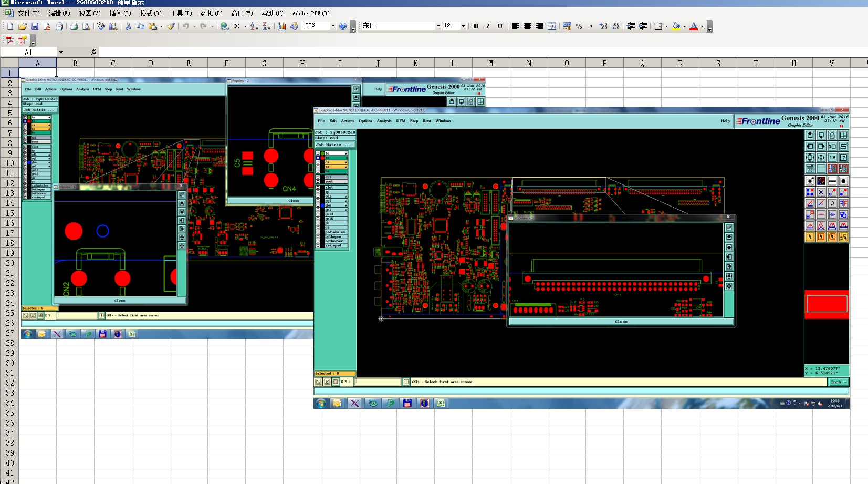Open the 插入 (Insert) menu

point(120,13)
